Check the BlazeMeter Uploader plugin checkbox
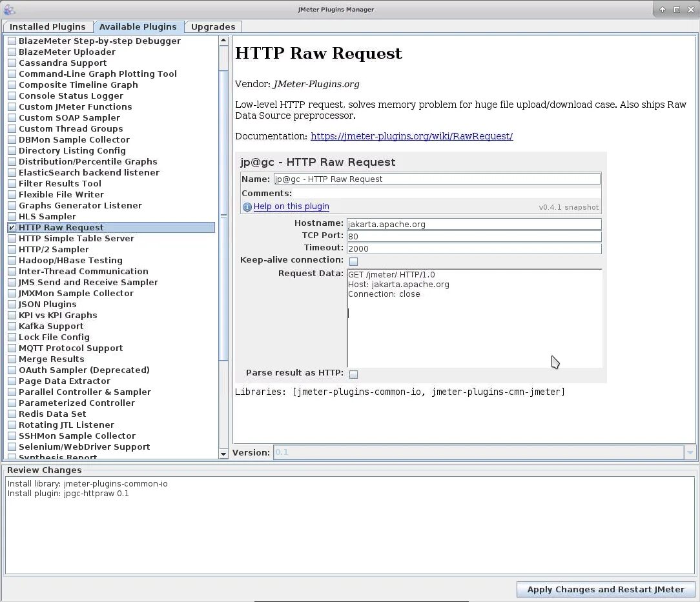This screenshot has width=700, height=602. click(12, 52)
